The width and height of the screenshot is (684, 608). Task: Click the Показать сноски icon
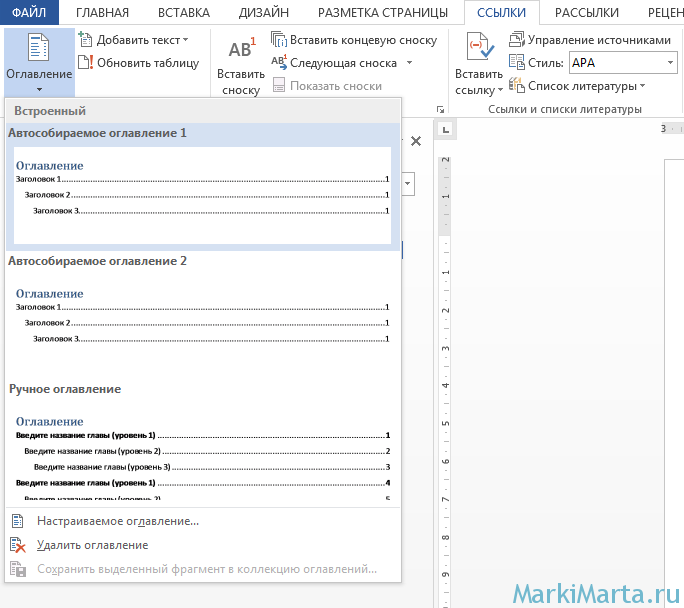[x=279, y=85]
